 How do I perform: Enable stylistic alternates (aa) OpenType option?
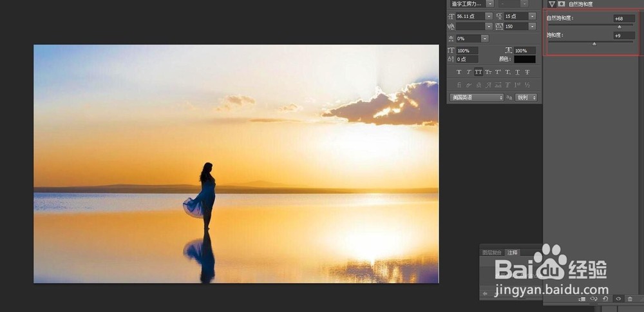point(498,85)
